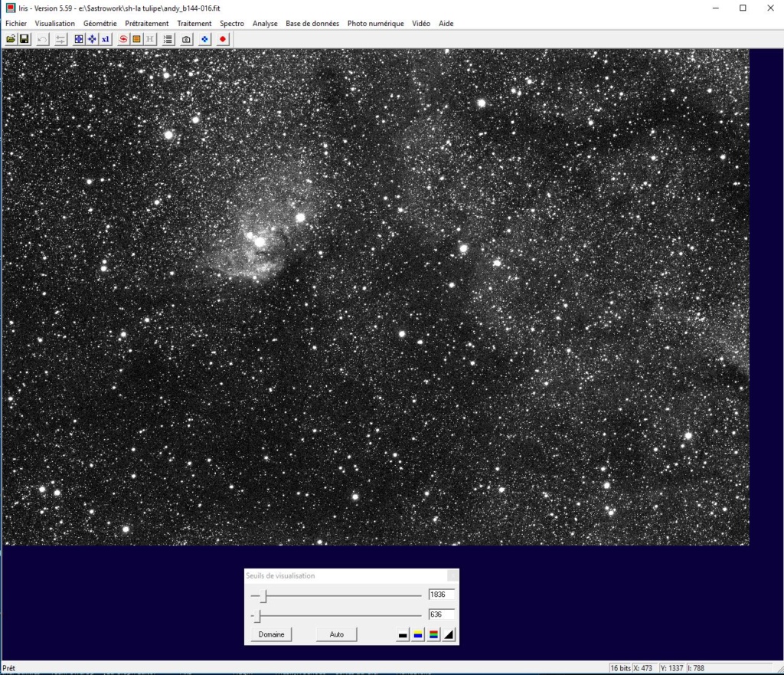Open the Base de données menu
Viewport: 784px width, 675px height.
pyautogui.click(x=312, y=24)
